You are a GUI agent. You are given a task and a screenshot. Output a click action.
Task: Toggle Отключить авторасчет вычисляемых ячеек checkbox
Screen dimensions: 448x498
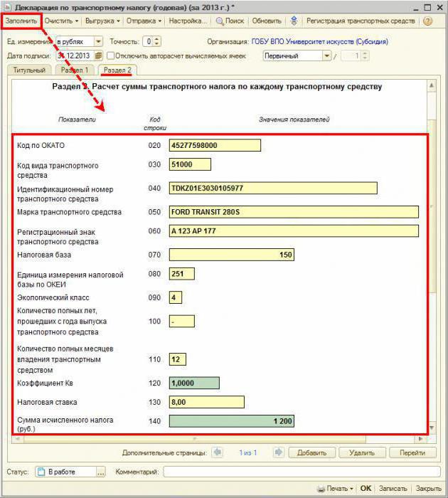(110, 55)
